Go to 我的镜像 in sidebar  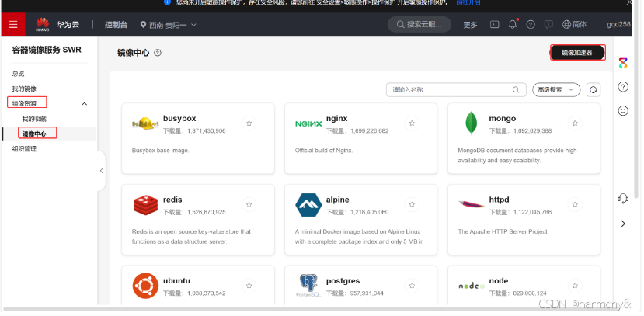24,89
